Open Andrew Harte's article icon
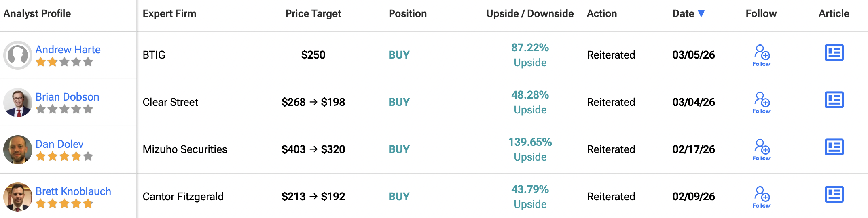The height and width of the screenshot is (218, 868). (x=834, y=53)
